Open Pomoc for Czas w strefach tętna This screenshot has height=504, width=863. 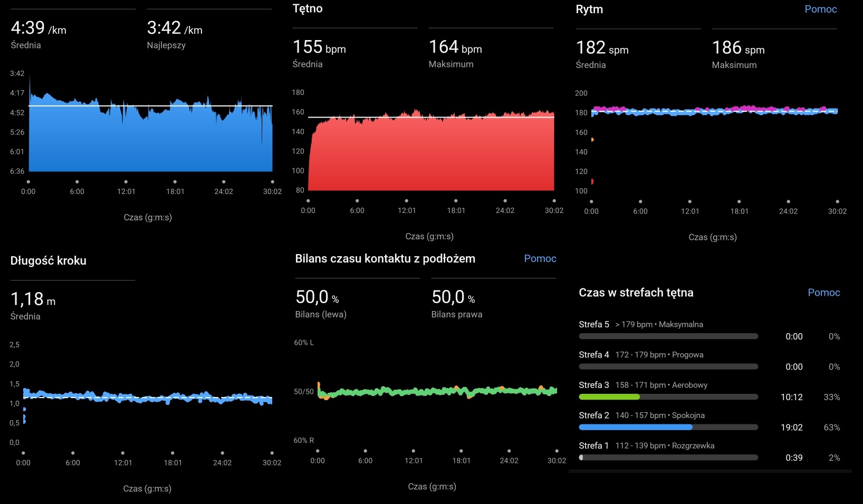(x=823, y=293)
